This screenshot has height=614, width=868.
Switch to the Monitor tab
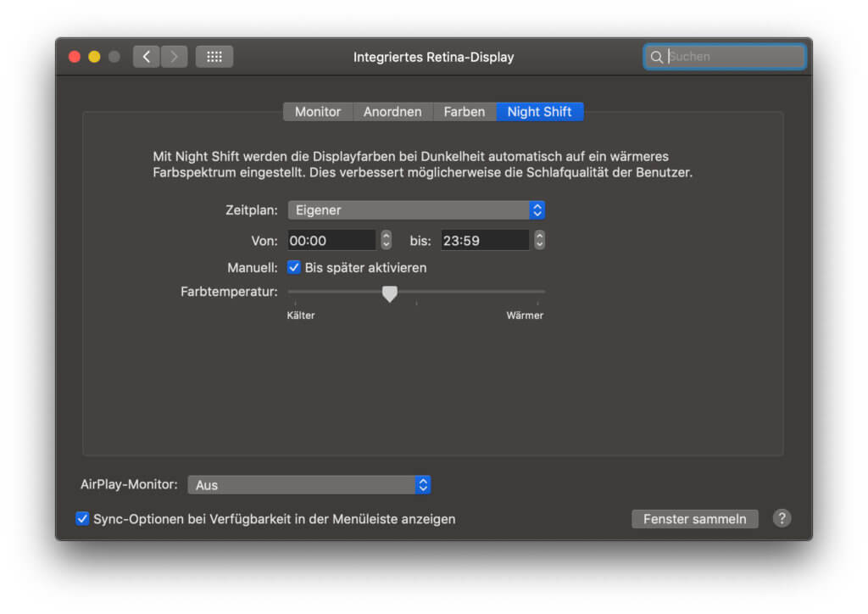point(318,112)
